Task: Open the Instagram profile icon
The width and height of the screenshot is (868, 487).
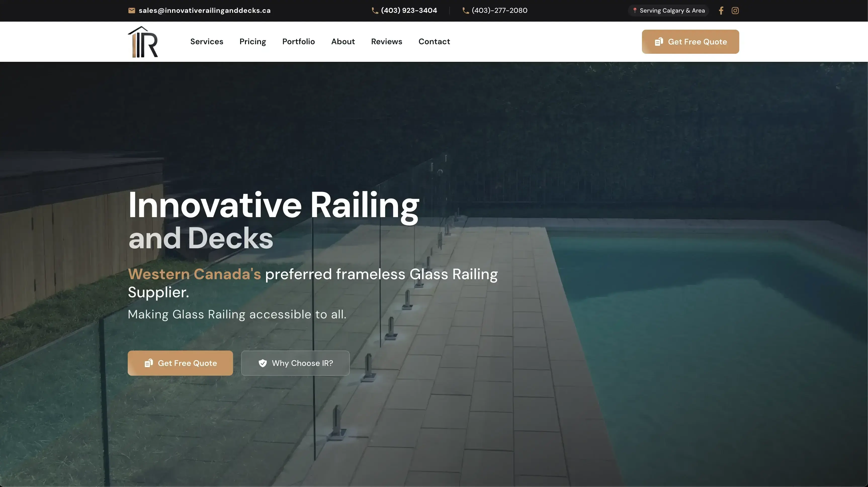Action: 735,11
